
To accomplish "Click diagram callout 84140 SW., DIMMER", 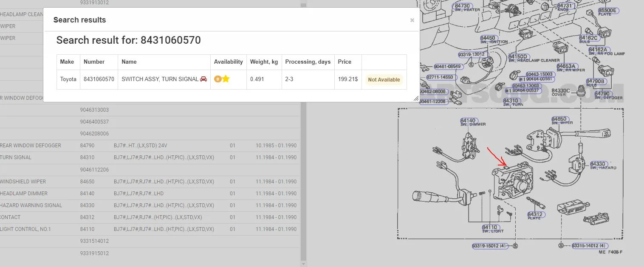I will point(469,121).
